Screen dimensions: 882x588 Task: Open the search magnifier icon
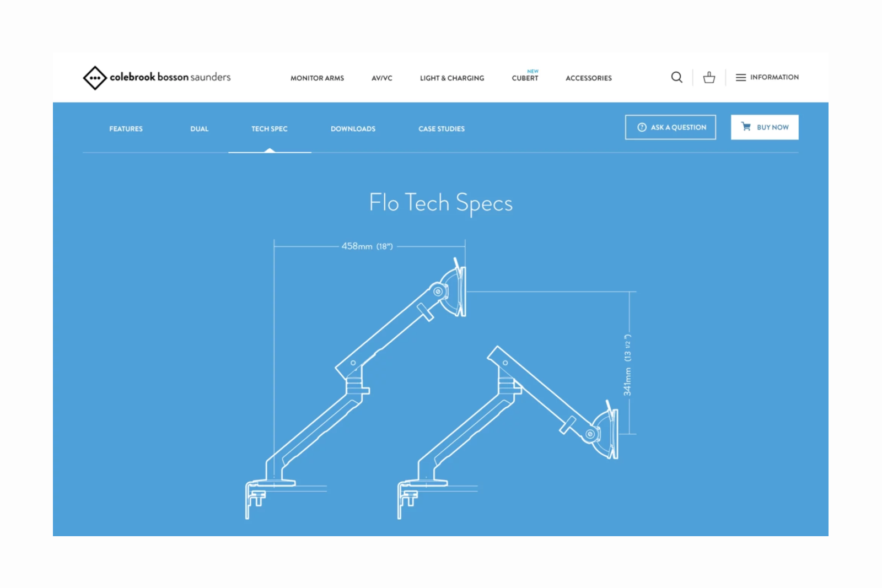[676, 77]
